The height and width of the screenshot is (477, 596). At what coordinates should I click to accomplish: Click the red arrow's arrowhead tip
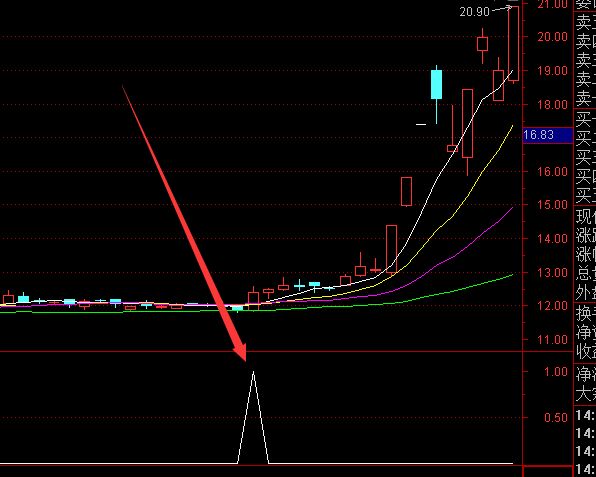tap(245, 360)
